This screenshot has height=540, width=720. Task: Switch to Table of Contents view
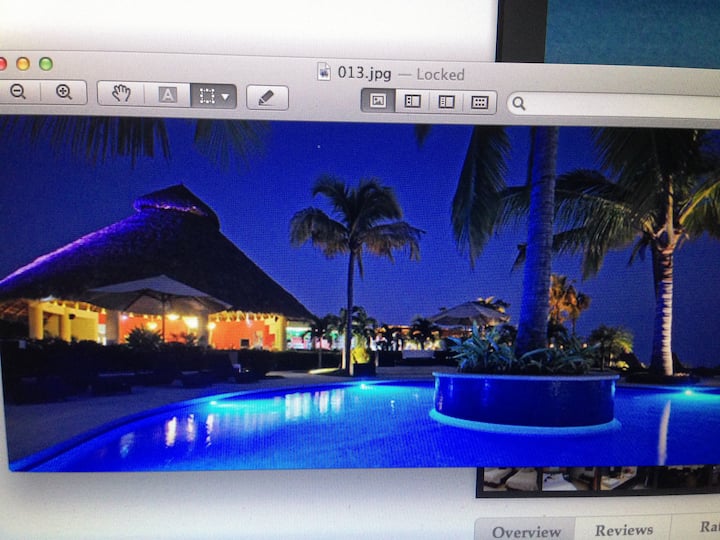pos(446,101)
